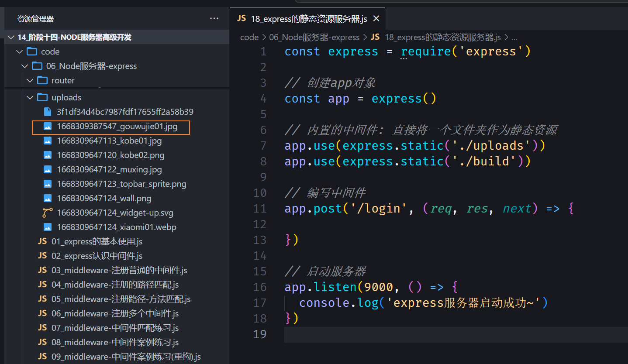The image size is (628, 364).
Task: Open the explorer more actions ellipsis menu
Action: (214, 19)
